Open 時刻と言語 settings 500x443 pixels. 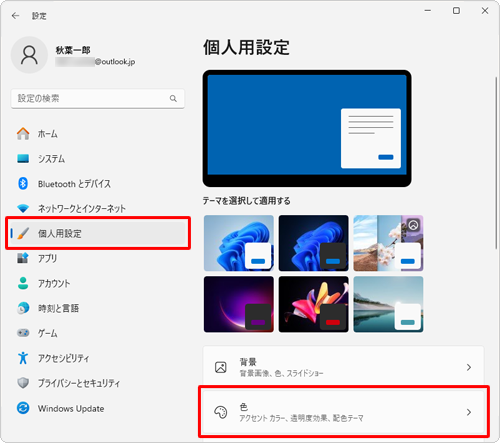98,308
